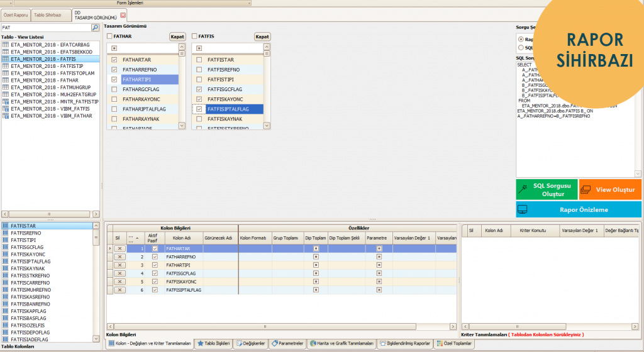Close the Tasarım Görünümü tab with red X
This screenshot has width=644, height=352.
(123, 15)
